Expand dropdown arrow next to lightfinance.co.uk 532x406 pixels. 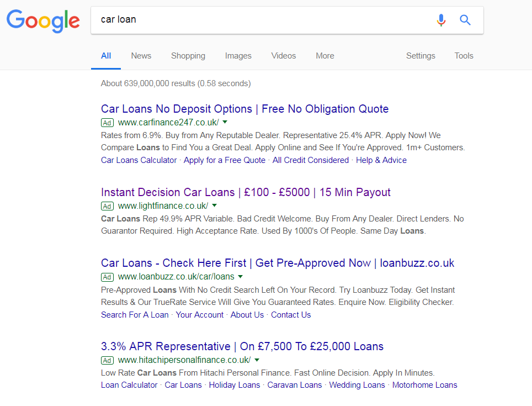(215, 205)
